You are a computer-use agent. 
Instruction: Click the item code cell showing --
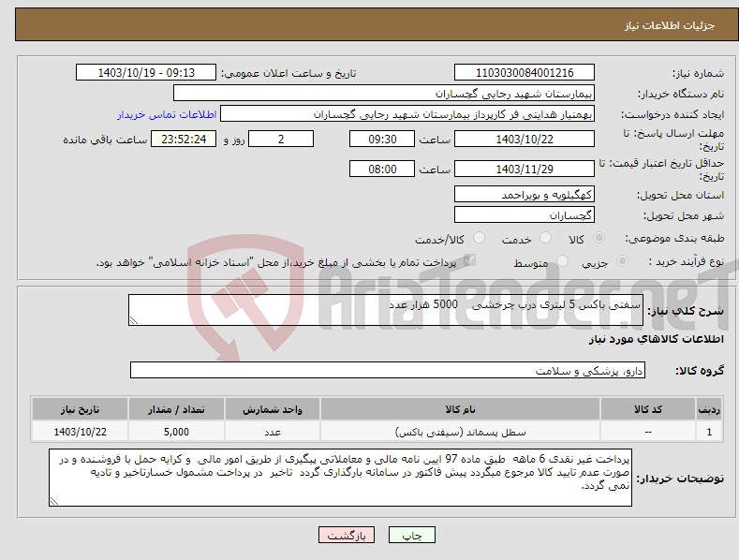coord(648,432)
